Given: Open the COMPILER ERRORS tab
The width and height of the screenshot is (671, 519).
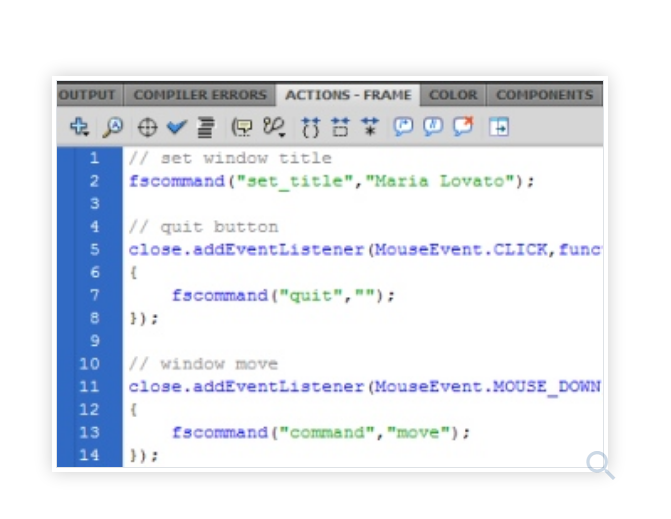Looking at the screenshot, I should pos(200,95).
